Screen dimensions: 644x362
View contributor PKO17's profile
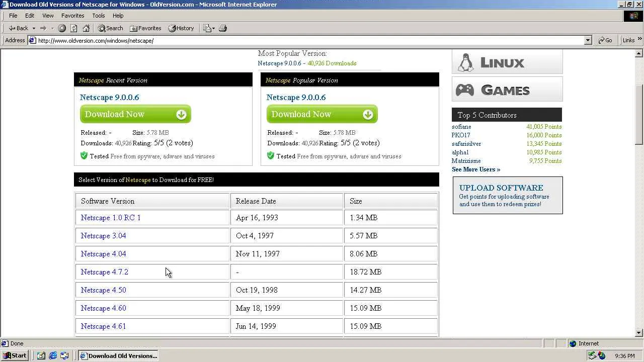461,135
